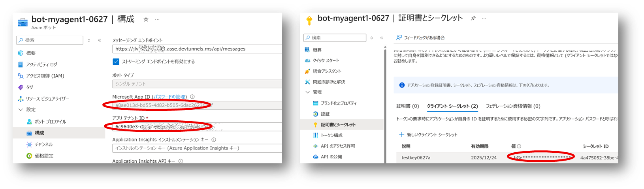Image resolution: width=644 pixels, height=189 pixels.
Task: Favorite the bot 構成 page with star
Action: (146, 19)
